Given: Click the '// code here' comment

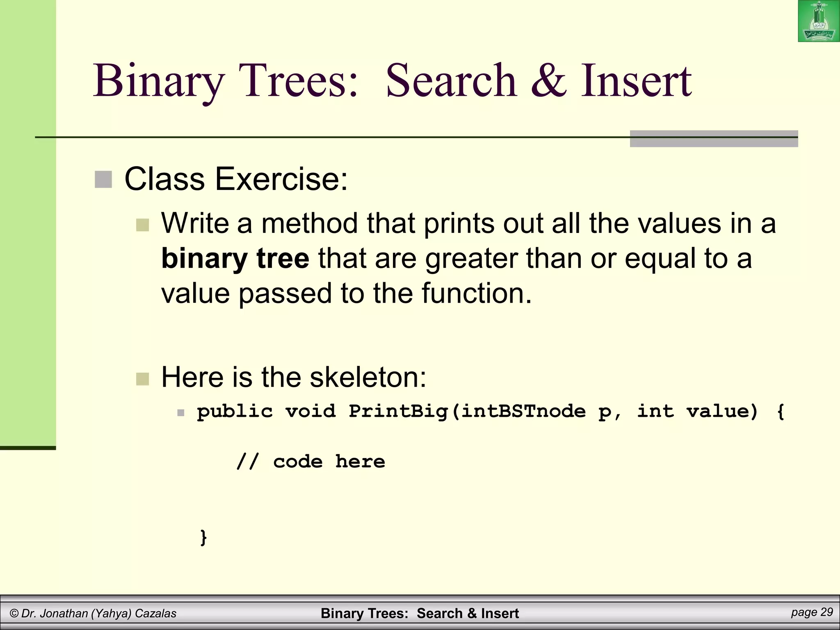Looking at the screenshot, I should pyautogui.click(x=310, y=461).
